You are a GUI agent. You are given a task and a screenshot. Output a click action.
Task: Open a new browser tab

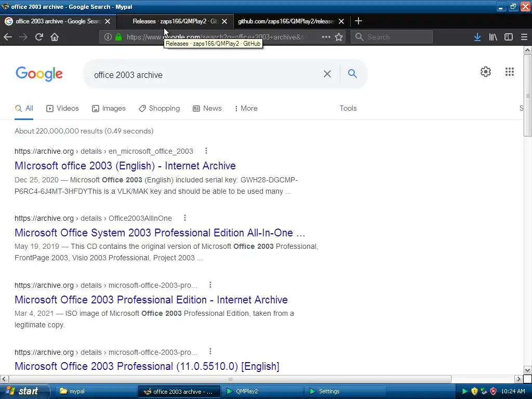point(358,21)
